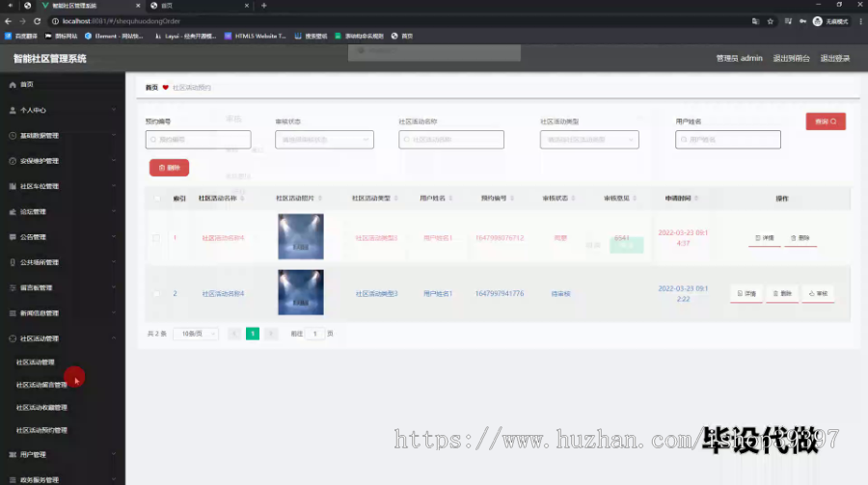Click page number 1 in pagination
Viewport: 868px width, 485px height.
253,334
